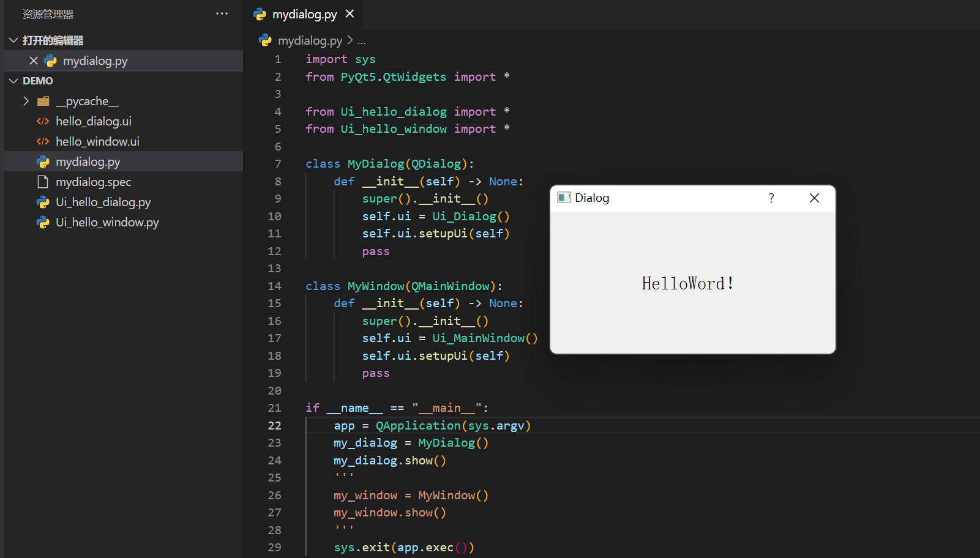Select mydialog.py in the DEMO file tree

pyautogui.click(x=88, y=162)
